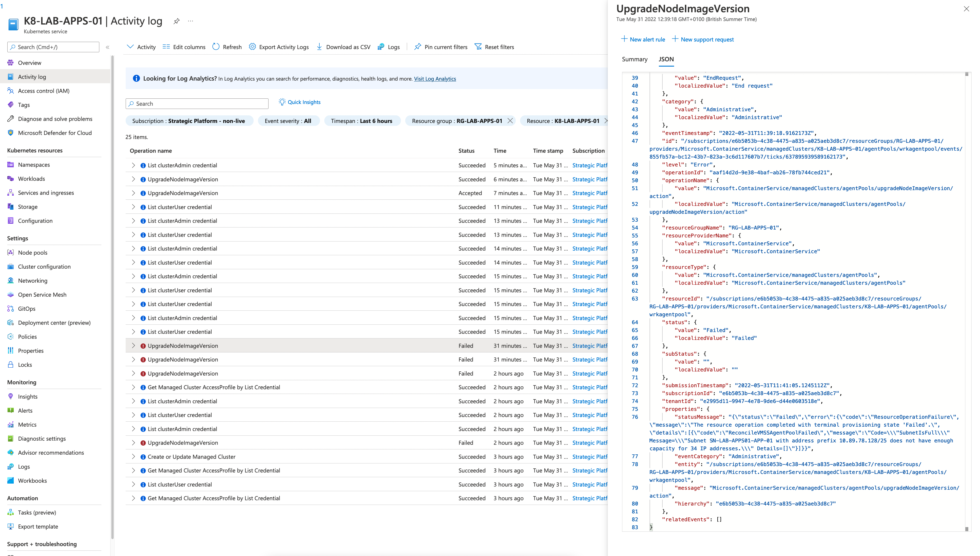
Task: Open Microsoft Defender for Cloud
Action: click(x=55, y=133)
